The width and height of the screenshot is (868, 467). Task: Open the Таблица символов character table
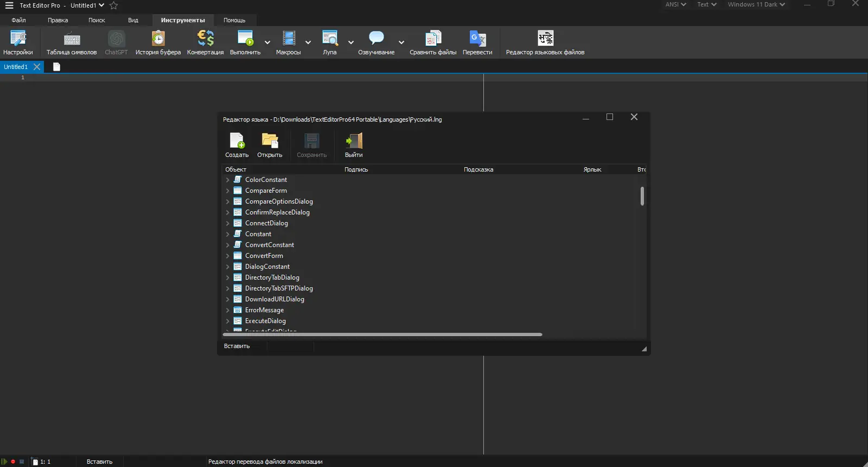[x=72, y=43]
